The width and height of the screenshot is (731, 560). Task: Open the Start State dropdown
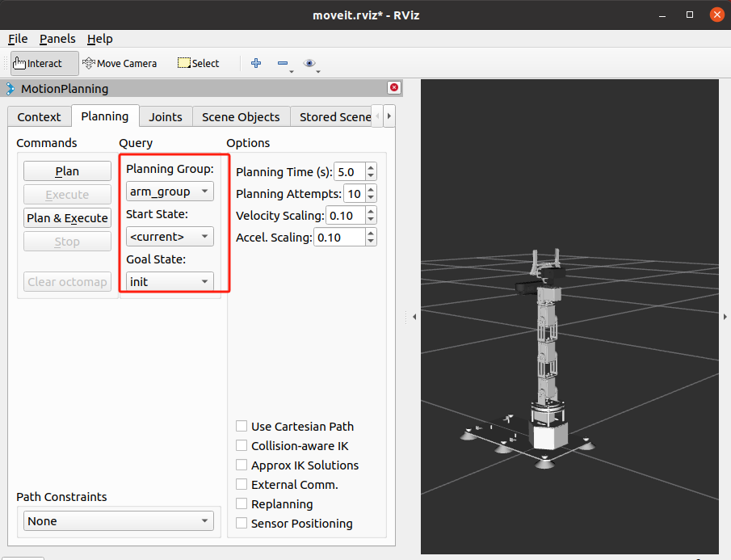170,237
